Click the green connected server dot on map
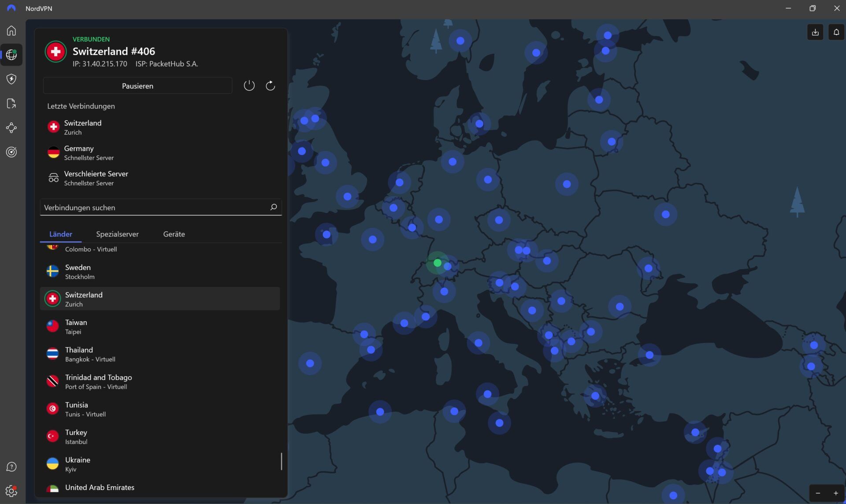The height and width of the screenshot is (504, 846). [x=437, y=263]
